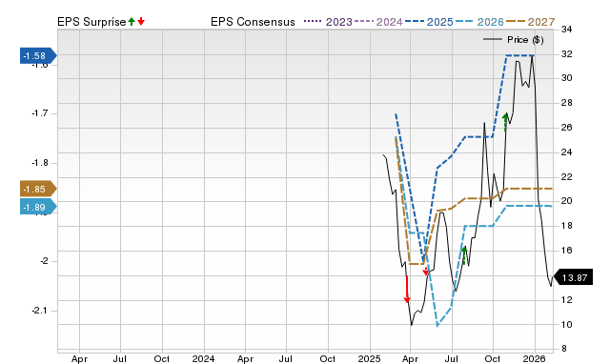Click the 2025 x-axis label
Screen dimensions: 610x364
click(370, 358)
